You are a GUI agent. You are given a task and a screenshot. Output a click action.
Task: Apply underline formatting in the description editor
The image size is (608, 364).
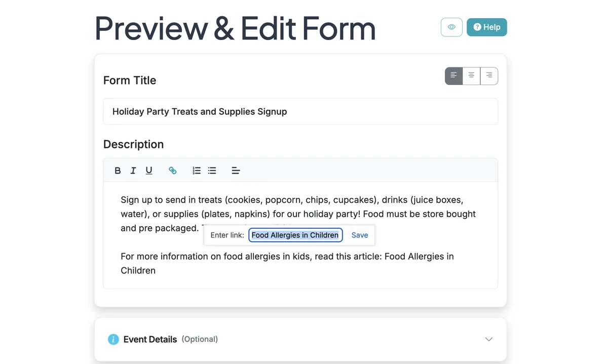coord(148,171)
